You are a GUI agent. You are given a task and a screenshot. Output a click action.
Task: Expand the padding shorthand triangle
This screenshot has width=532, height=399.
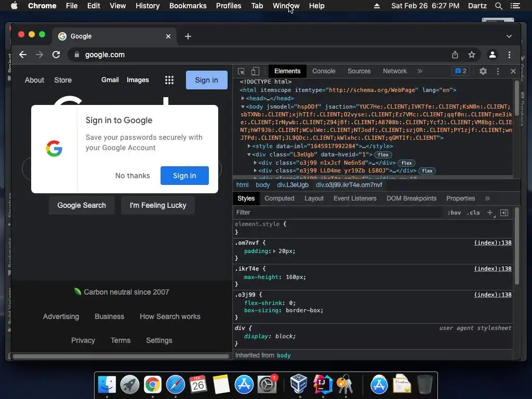click(x=274, y=251)
